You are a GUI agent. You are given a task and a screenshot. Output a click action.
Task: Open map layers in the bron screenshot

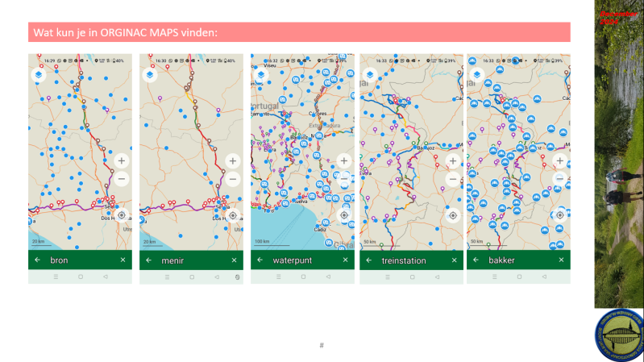(38, 75)
